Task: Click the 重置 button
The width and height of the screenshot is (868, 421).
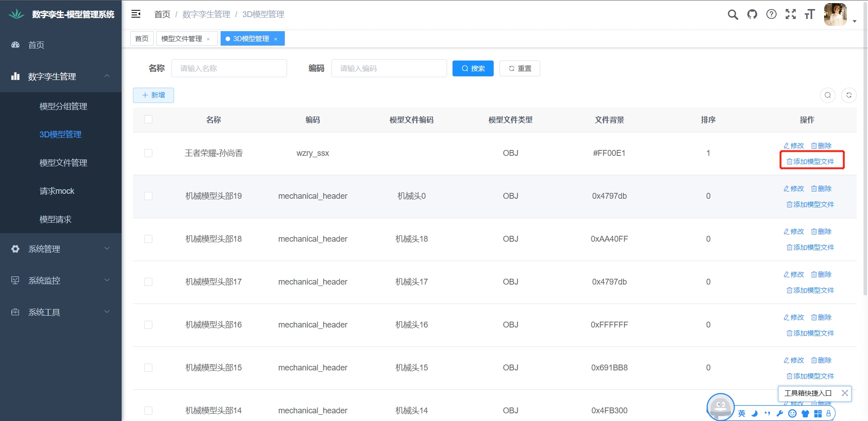Action: click(x=520, y=68)
